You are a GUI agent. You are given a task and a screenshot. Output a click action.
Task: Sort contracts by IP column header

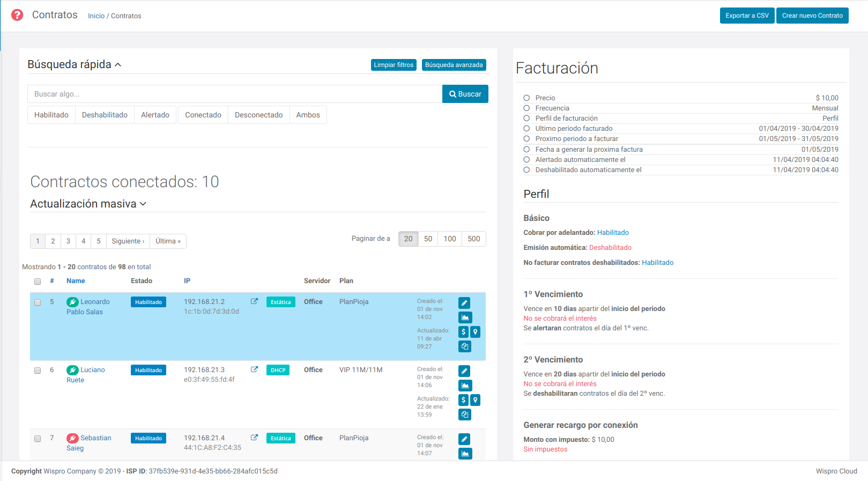pyautogui.click(x=187, y=281)
